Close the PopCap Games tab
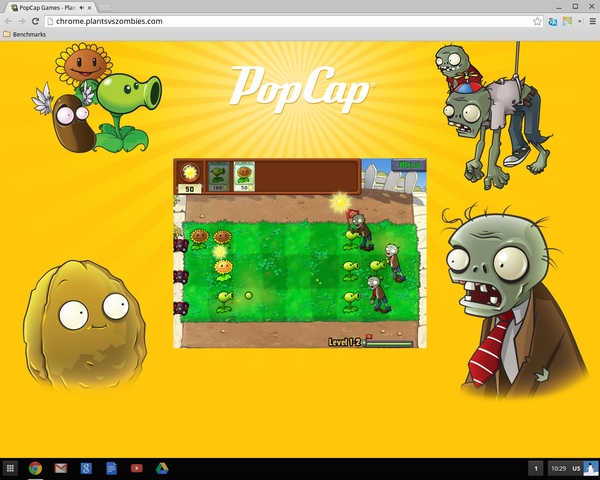Image resolution: width=600 pixels, height=480 pixels. click(x=90, y=8)
